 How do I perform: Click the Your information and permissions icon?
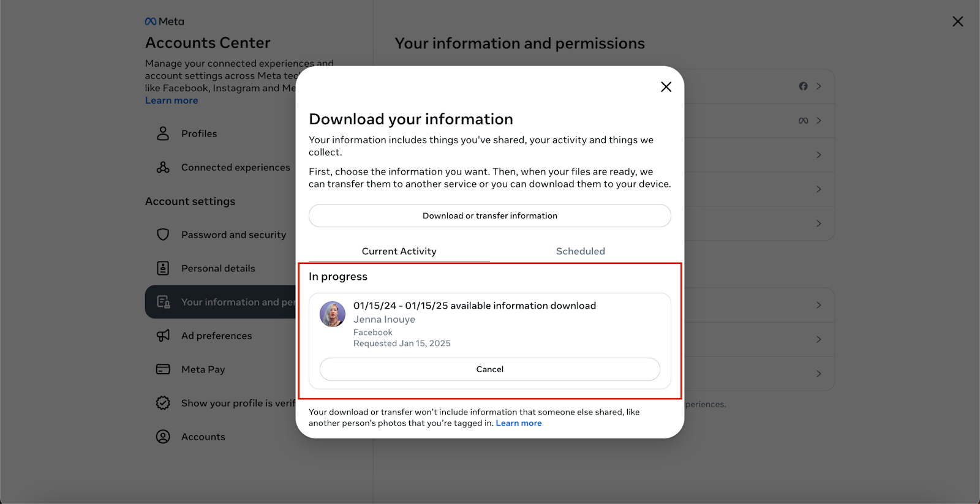[163, 302]
